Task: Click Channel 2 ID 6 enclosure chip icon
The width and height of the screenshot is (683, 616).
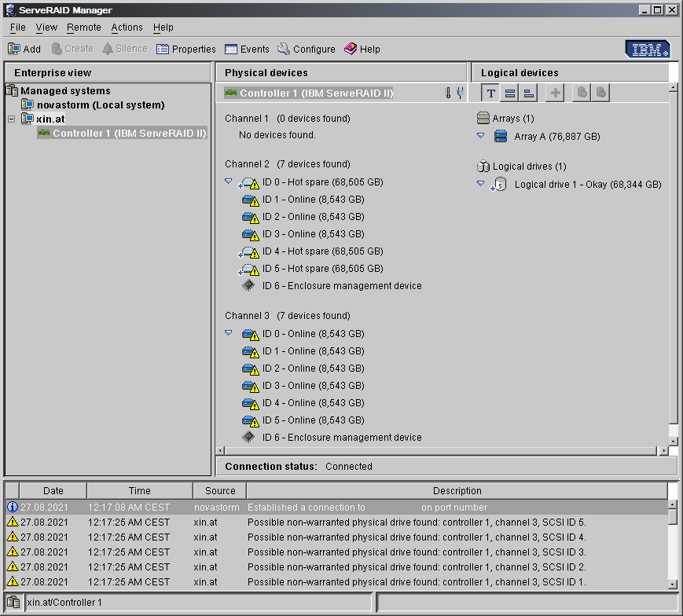Action: (248, 285)
